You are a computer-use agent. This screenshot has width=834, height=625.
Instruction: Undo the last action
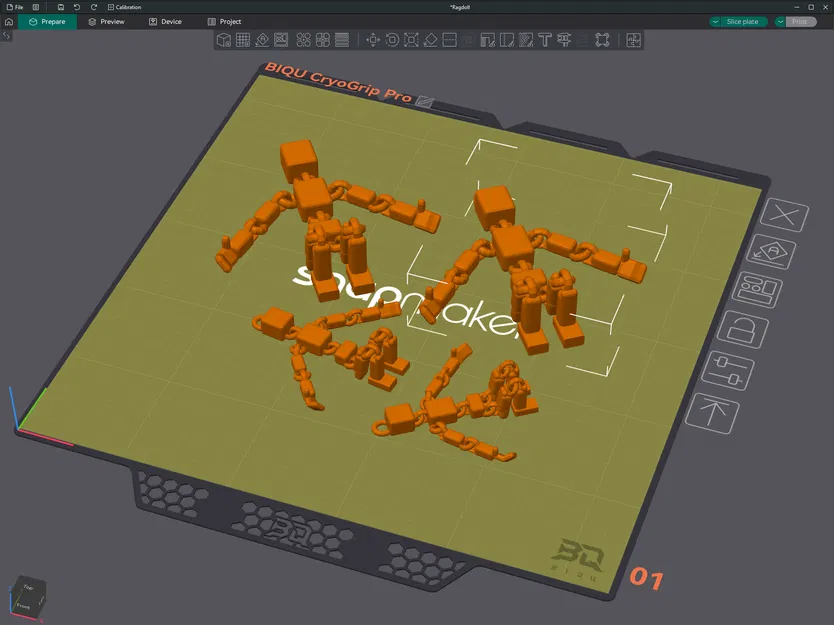(x=77, y=7)
